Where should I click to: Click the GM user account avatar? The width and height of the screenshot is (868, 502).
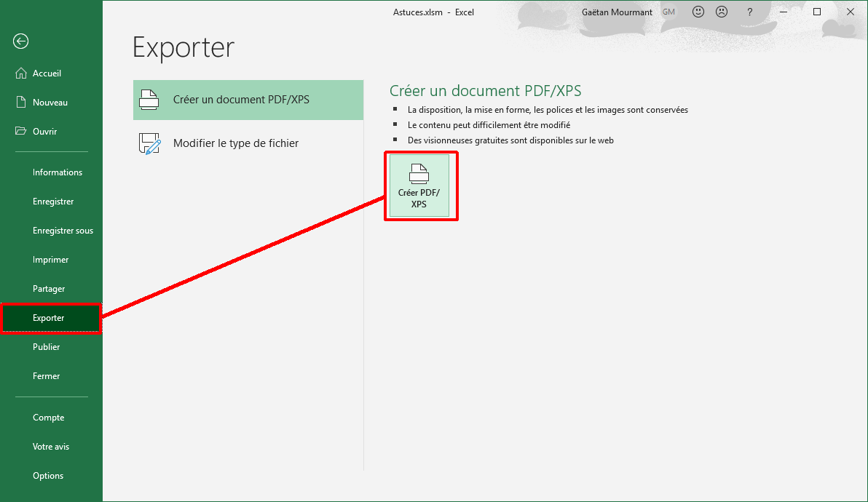[668, 12]
